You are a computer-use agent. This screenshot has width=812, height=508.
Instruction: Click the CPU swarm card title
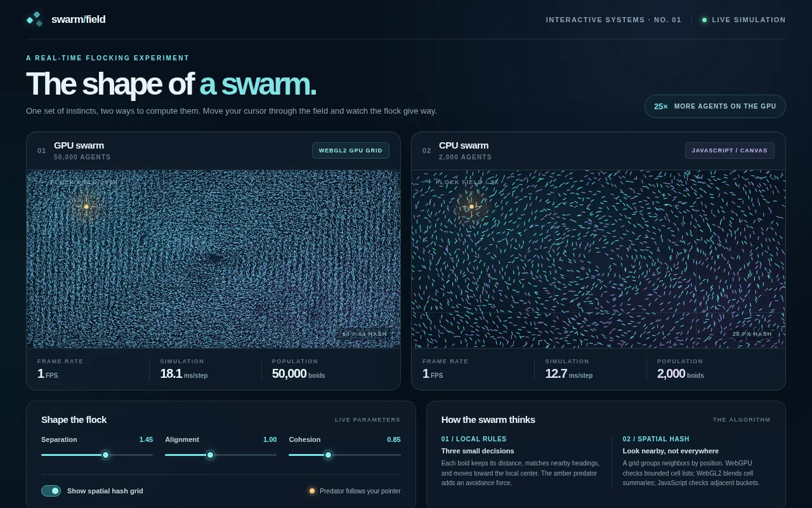464,145
